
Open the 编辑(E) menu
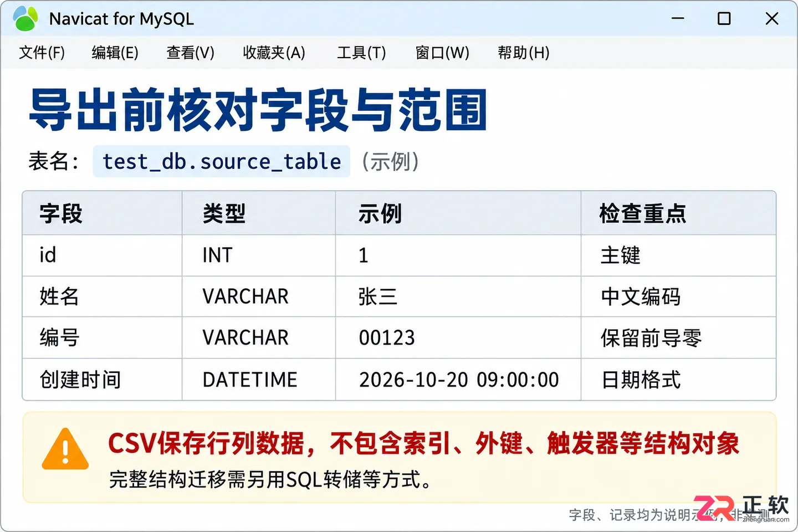115,53
